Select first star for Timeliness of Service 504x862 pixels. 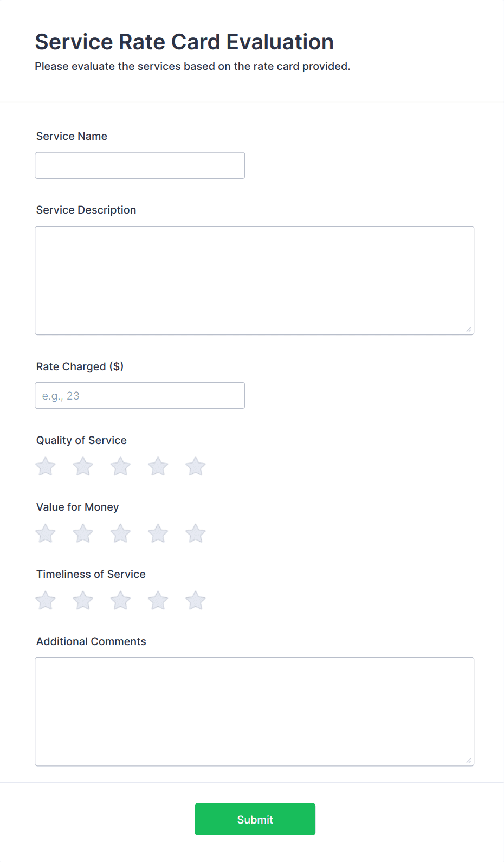[46, 601]
